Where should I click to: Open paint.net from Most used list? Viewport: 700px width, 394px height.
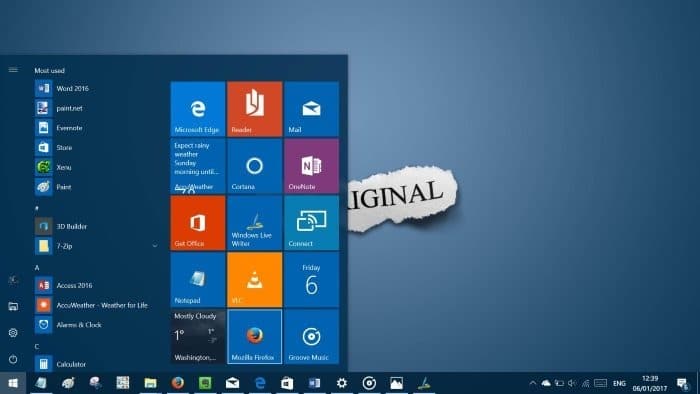[97, 108]
